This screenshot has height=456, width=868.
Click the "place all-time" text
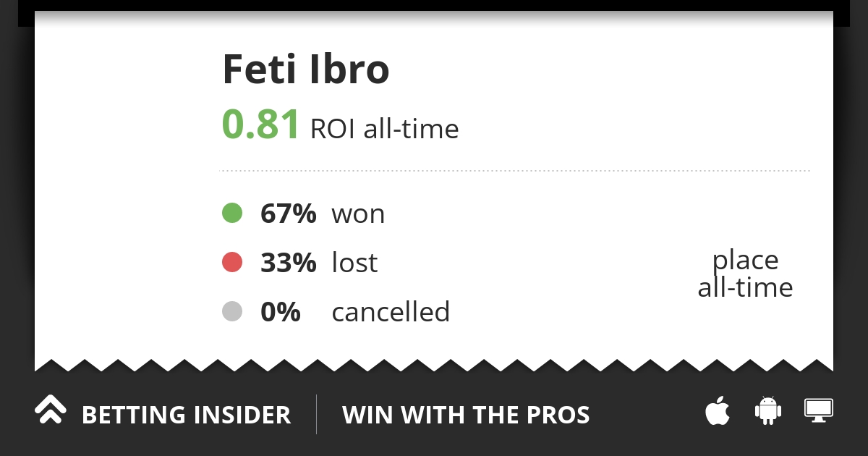(745, 274)
